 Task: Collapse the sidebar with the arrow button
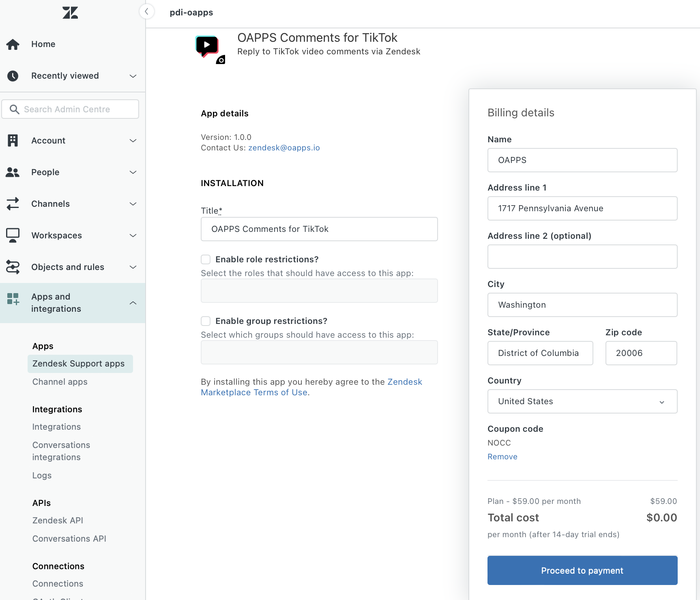pos(147,11)
